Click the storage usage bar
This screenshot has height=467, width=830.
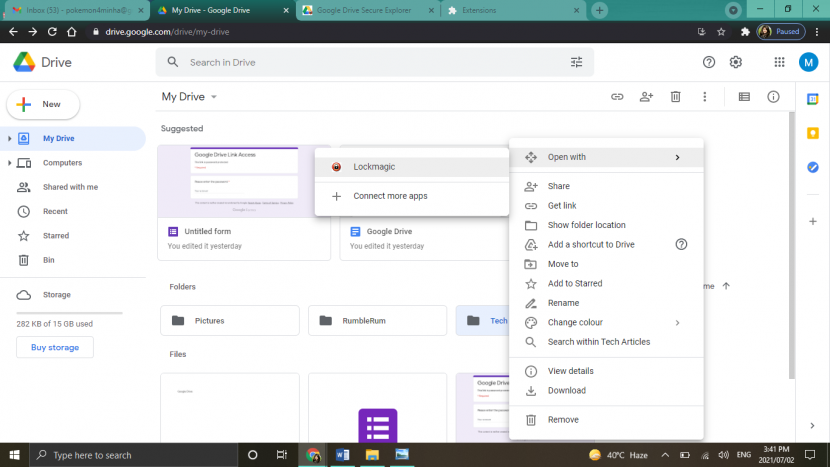(x=69, y=313)
